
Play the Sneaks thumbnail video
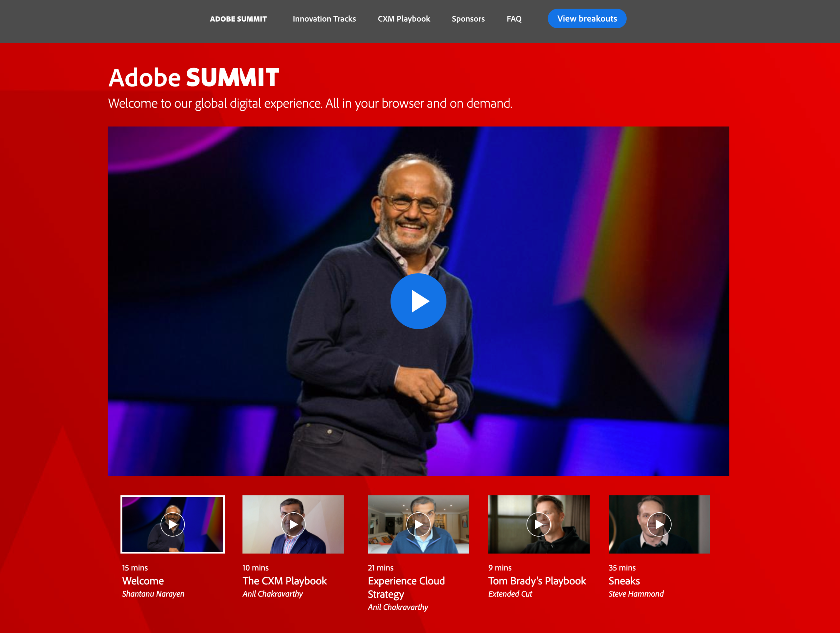tap(659, 524)
